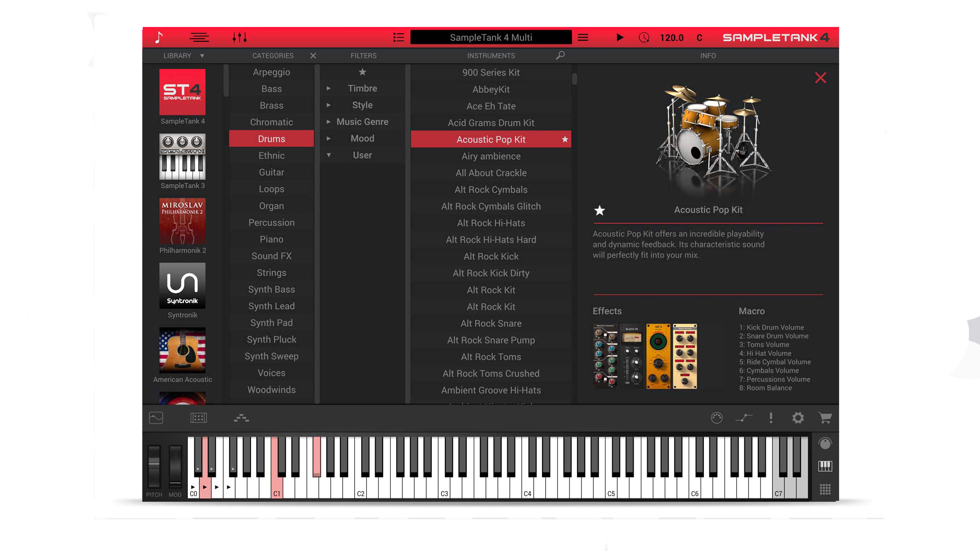Open the pattern grid pads icon

tap(825, 489)
